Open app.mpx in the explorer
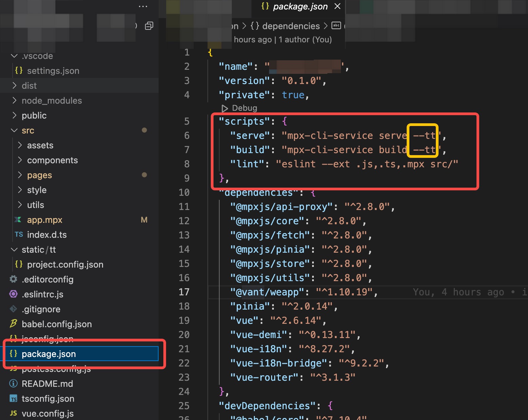Viewport: 528px width, 420px height. [45, 220]
